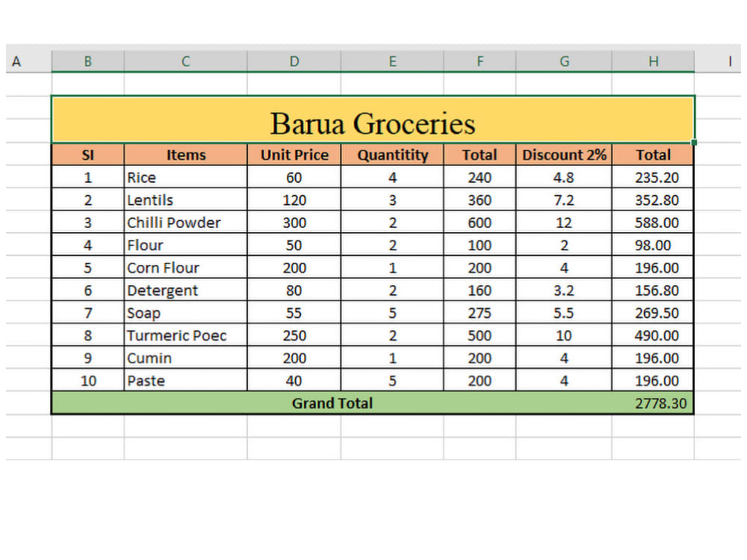
Task: Click the Items header cell
Action: [186, 155]
